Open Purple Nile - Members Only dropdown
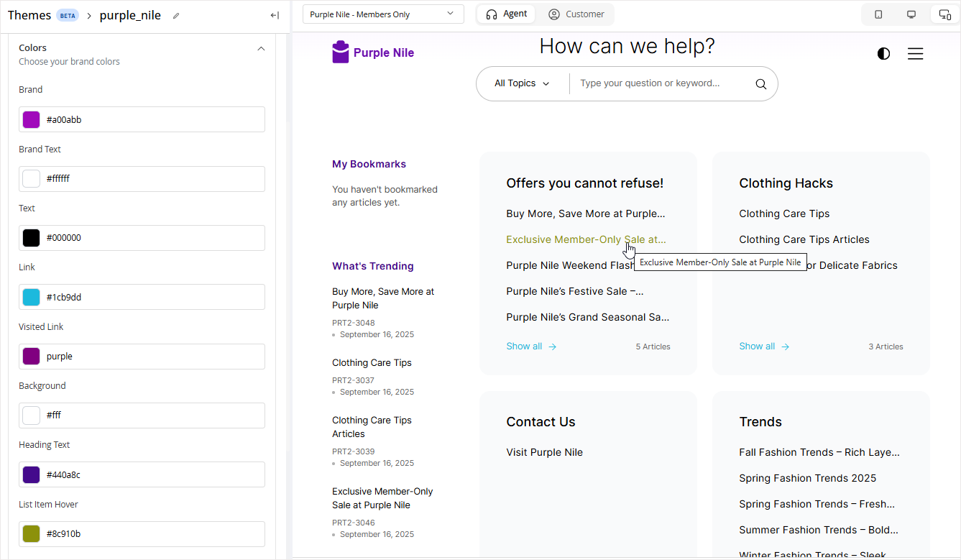Image resolution: width=961 pixels, height=560 pixels. pyautogui.click(x=382, y=14)
